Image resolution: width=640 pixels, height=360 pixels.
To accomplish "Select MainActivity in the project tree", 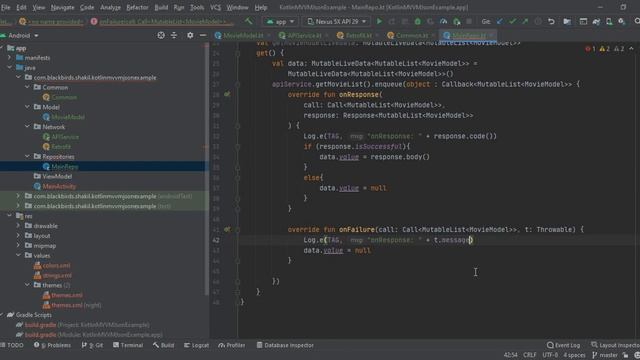I will [59, 186].
